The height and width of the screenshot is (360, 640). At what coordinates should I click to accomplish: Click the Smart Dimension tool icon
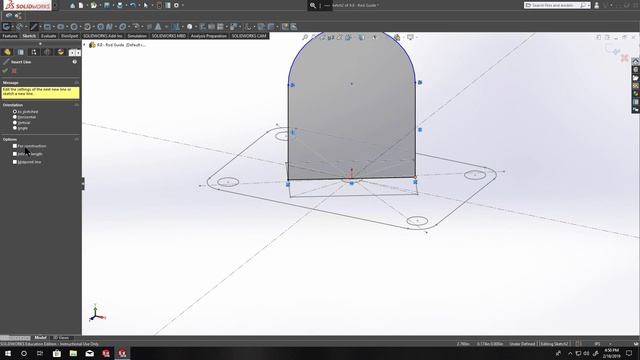19,27
